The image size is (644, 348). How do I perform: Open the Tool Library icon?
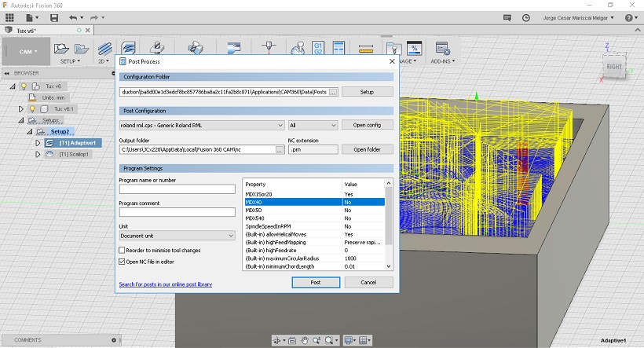click(x=394, y=48)
